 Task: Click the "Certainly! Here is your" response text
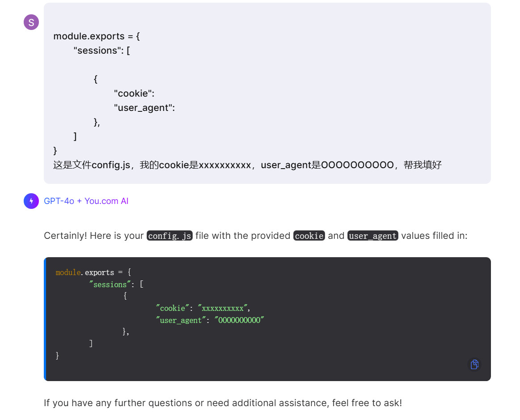click(x=93, y=236)
